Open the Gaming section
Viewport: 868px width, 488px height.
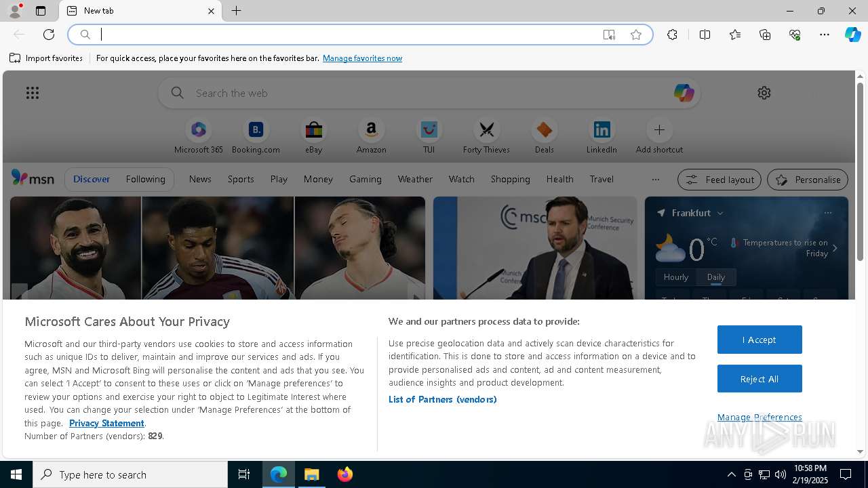[x=366, y=179]
